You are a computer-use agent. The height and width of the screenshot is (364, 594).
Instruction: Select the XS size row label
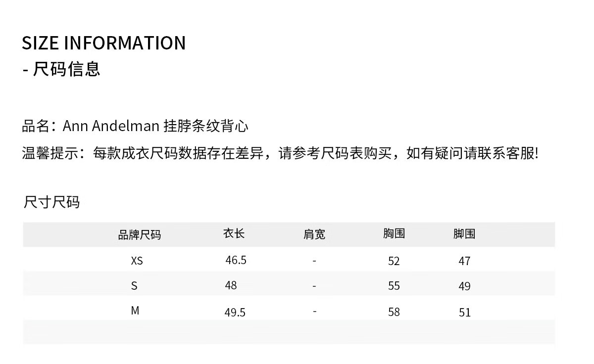[x=137, y=261]
